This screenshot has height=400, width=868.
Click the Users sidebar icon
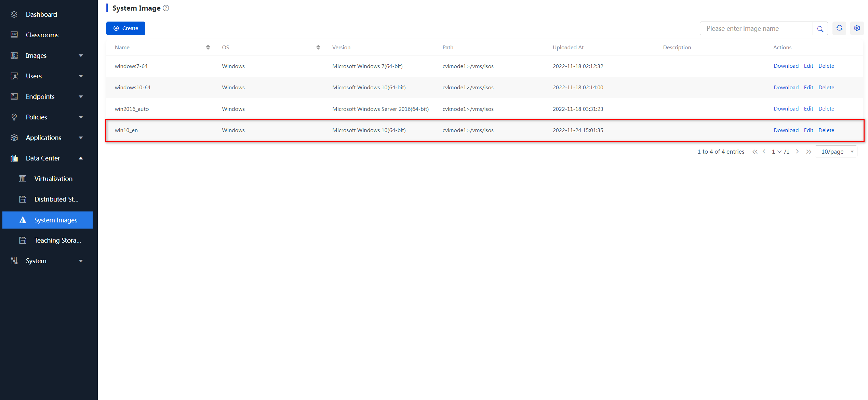(x=14, y=76)
